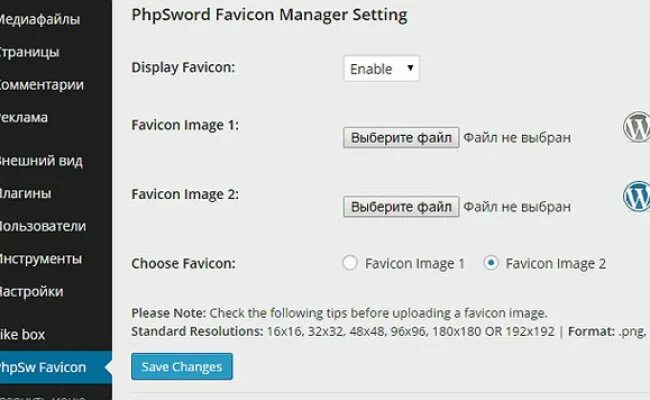Choose file for Favicon Image 2
650x400 pixels.
pyautogui.click(x=401, y=207)
